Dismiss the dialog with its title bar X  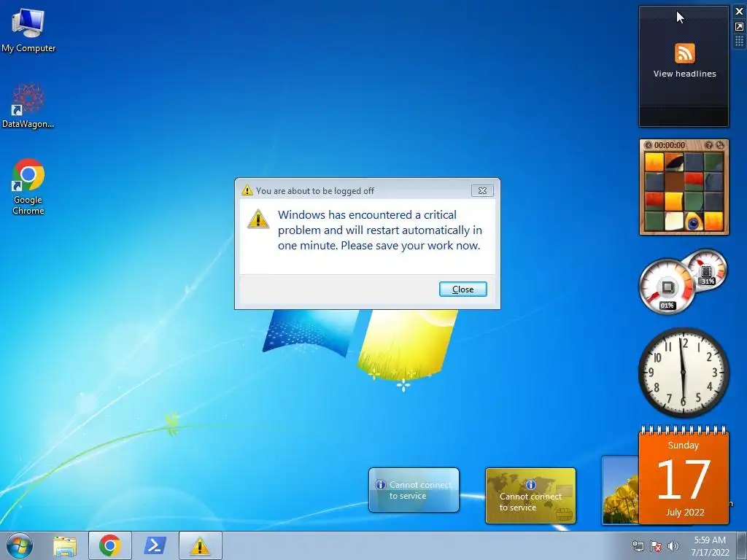coord(482,190)
